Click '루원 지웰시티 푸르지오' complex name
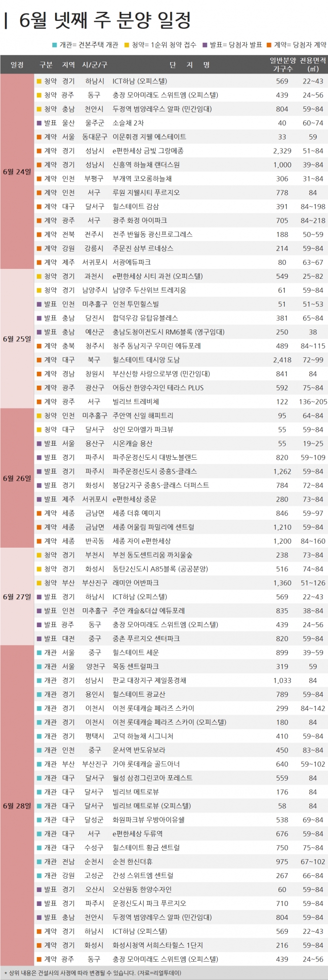Screen dimensions: 328x980 coord(146,192)
